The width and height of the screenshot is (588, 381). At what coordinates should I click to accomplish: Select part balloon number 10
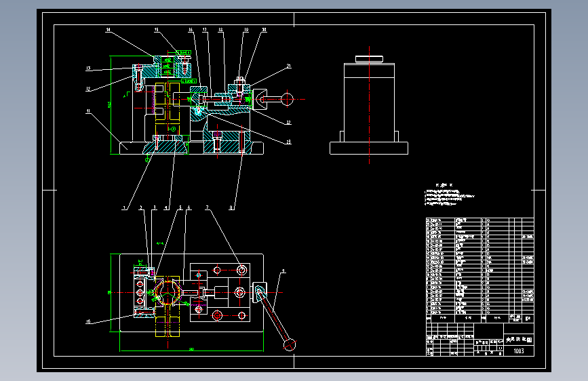(88, 321)
